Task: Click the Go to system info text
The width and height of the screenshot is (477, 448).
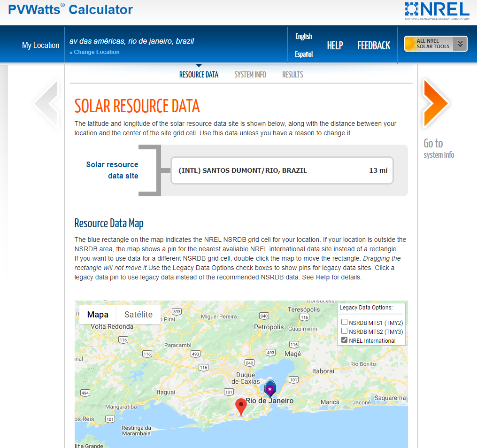Action: [x=439, y=148]
